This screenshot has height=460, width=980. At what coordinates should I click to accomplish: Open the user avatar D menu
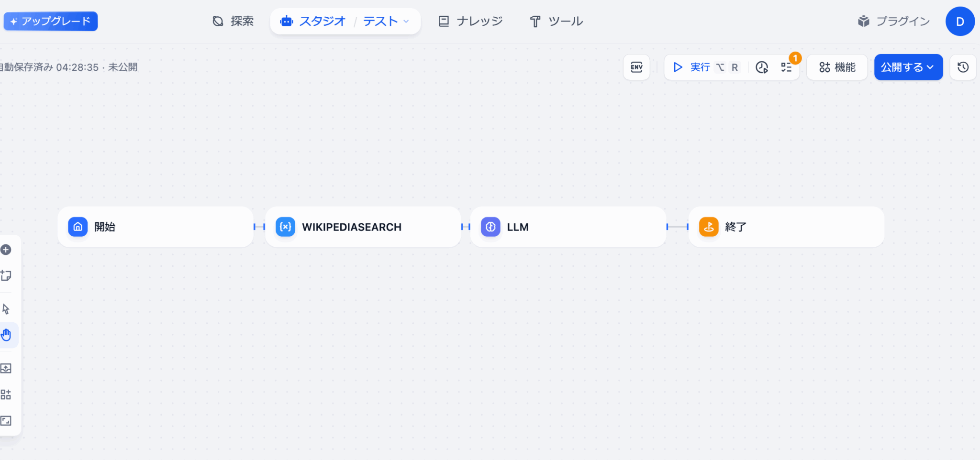click(960, 22)
